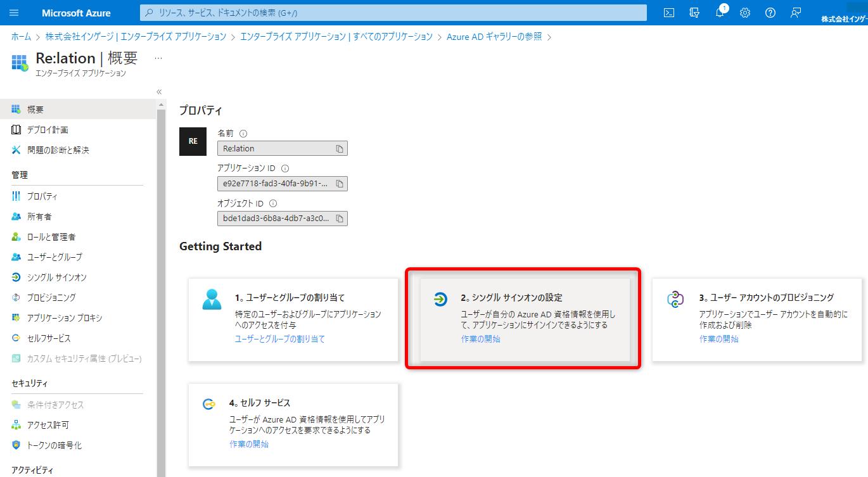Open portal settings gear

pyautogui.click(x=745, y=13)
